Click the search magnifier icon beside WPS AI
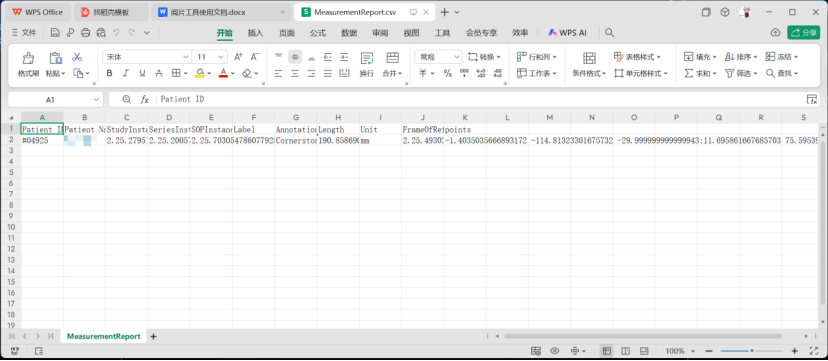This screenshot has width=828, height=361. click(609, 33)
